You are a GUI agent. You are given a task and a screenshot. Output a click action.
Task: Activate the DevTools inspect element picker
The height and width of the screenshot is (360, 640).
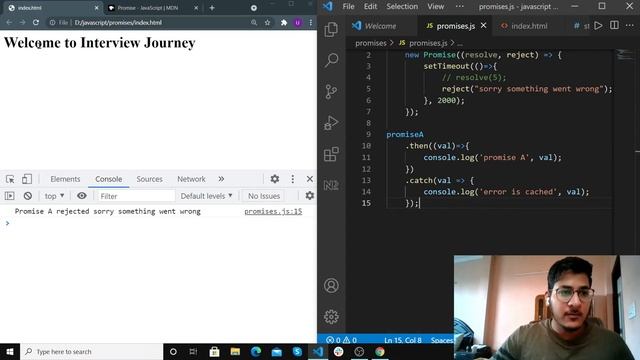point(10,179)
